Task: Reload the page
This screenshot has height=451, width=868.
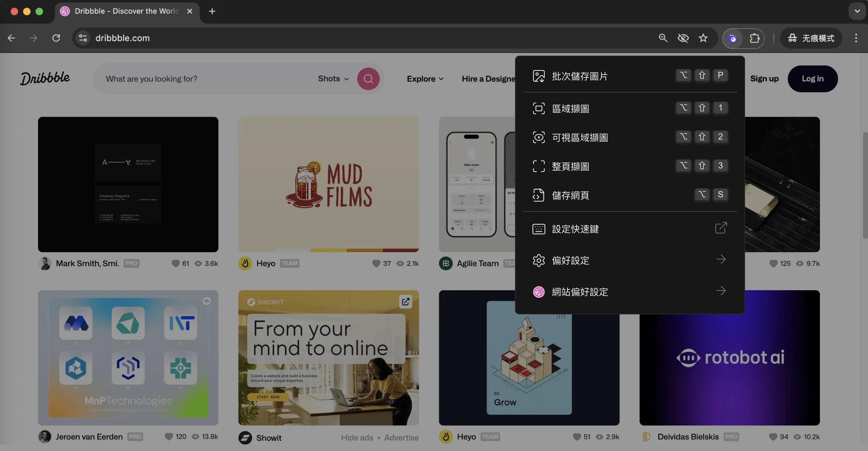Action: (56, 38)
